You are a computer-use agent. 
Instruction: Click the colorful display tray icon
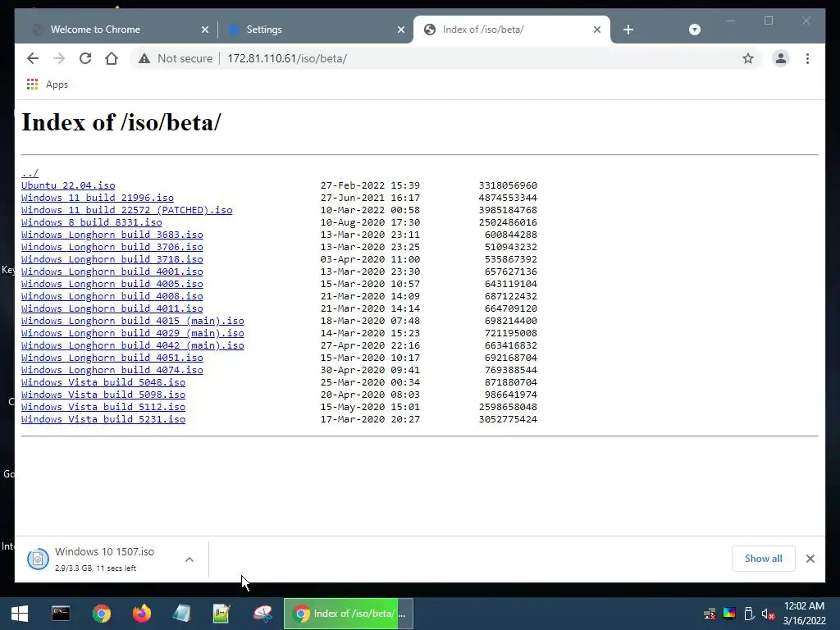point(729,614)
